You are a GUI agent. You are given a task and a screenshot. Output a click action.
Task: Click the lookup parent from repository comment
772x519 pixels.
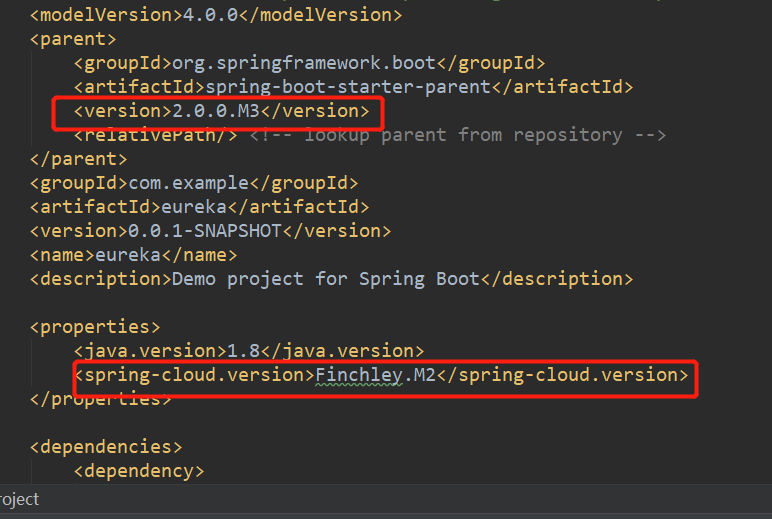pyautogui.click(x=458, y=135)
